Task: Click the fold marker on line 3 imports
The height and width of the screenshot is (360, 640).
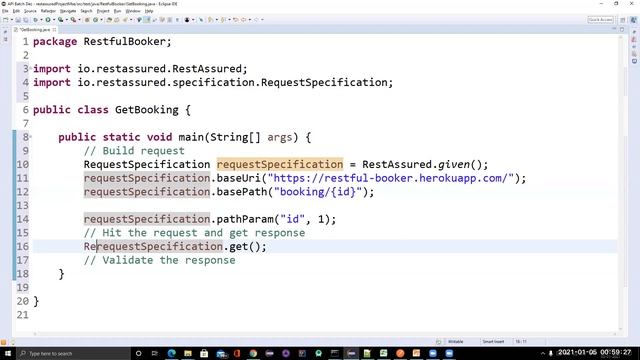Action: tap(31, 68)
